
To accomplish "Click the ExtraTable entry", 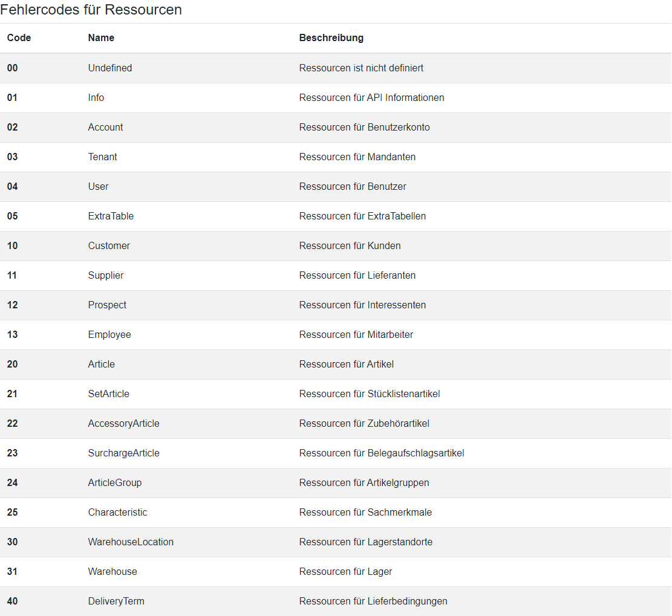I will 111,216.
